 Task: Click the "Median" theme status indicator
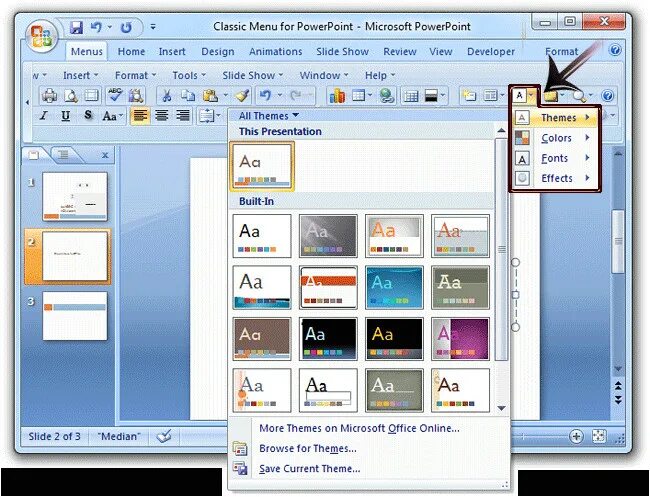pos(119,436)
